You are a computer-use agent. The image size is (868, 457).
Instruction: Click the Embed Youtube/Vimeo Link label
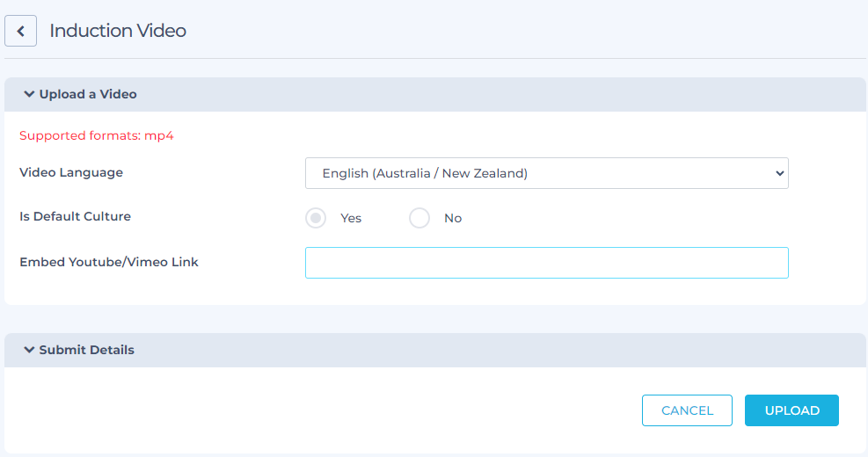pyautogui.click(x=109, y=262)
